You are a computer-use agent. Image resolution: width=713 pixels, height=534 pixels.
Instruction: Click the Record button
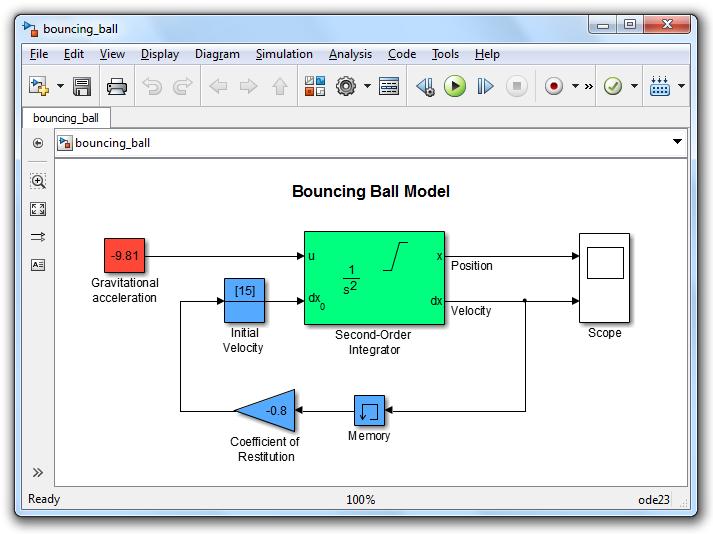553,86
